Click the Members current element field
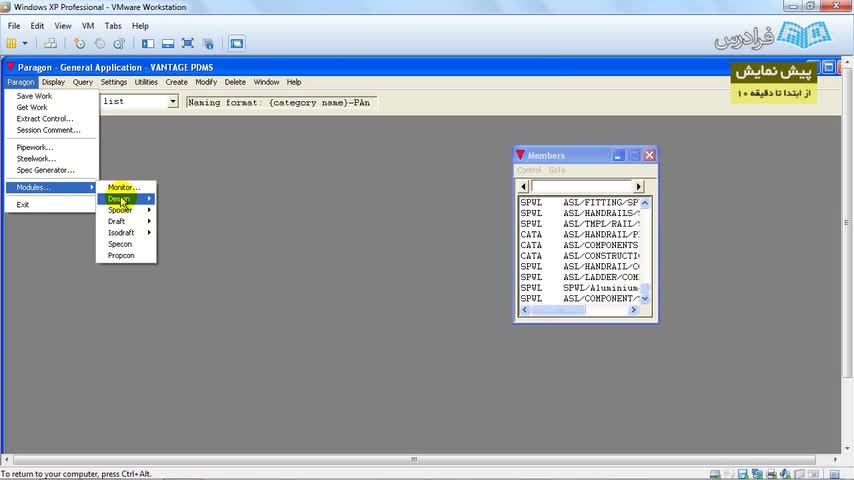Screen dimensions: 854x480 click(581, 186)
